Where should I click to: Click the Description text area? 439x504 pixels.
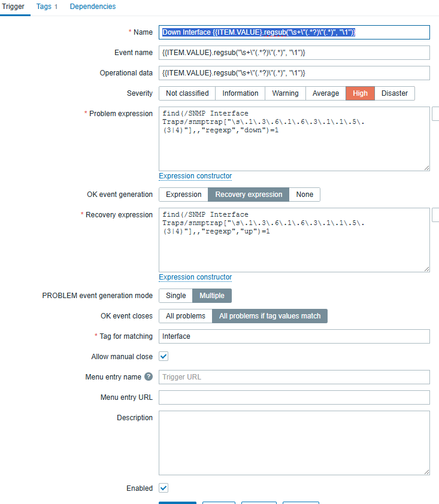coord(294,443)
